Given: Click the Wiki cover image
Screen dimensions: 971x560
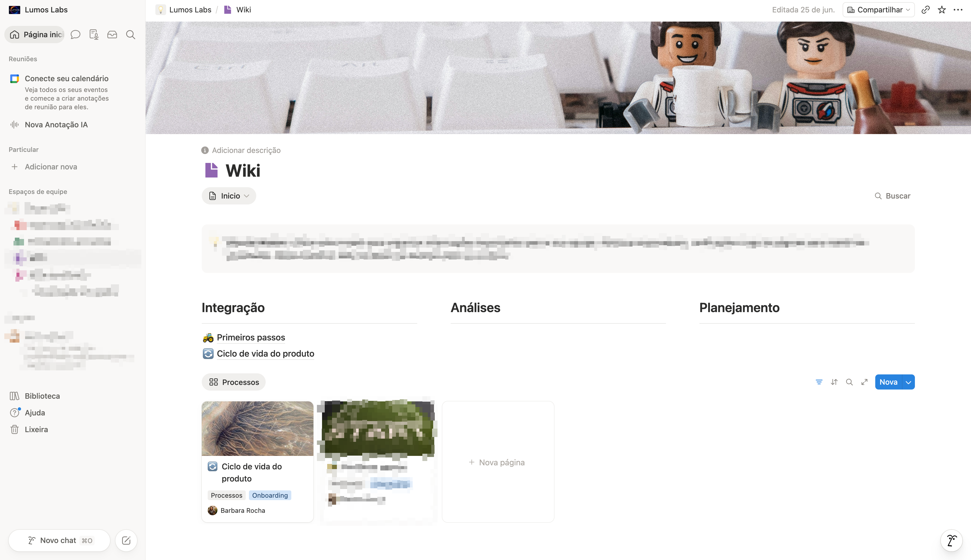Looking at the screenshot, I should (558, 78).
